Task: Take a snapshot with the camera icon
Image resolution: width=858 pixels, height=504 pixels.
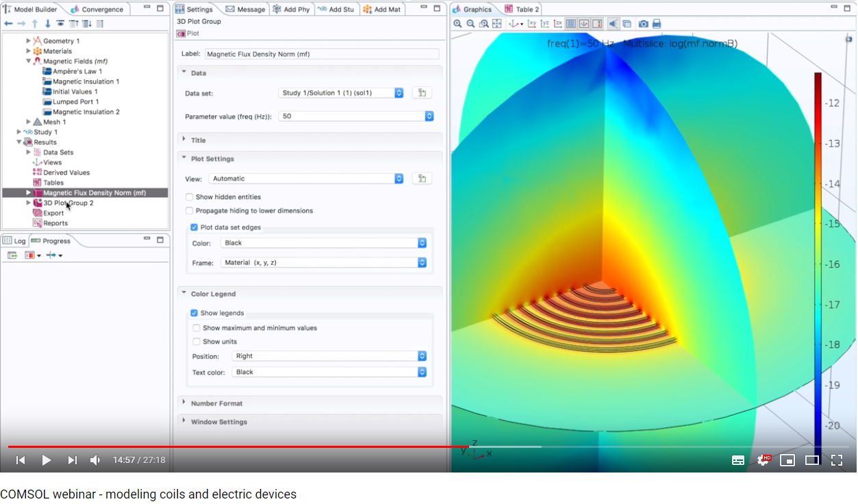Action: (x=643, y=24)
